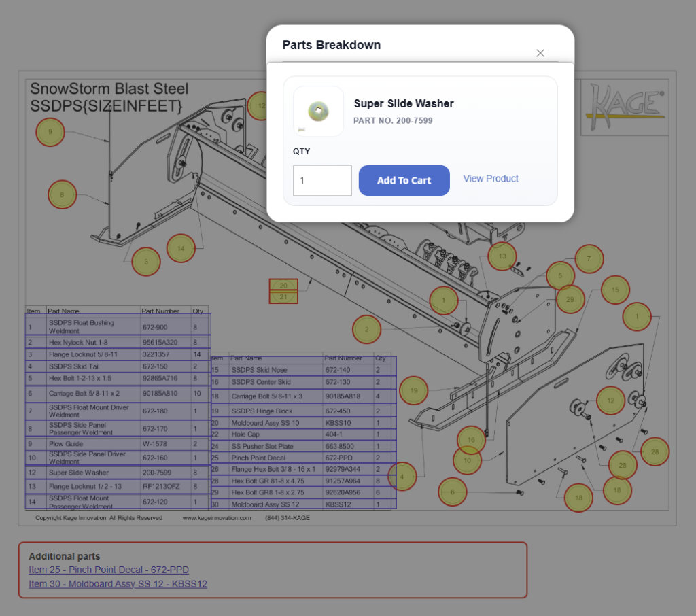This screenshot has width=696, height=616.
Task: Select the Hex Nylock Nut 1-8 row
Action: (118, 342)
